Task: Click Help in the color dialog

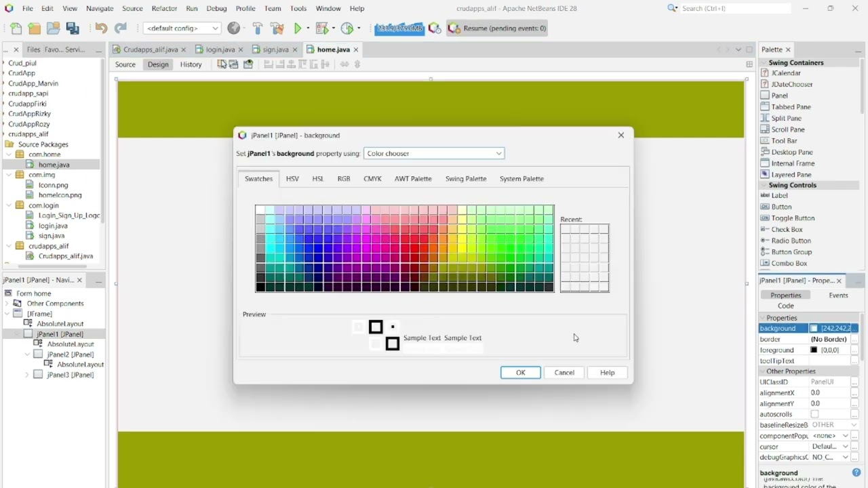Action: click(x=607, y=373)
